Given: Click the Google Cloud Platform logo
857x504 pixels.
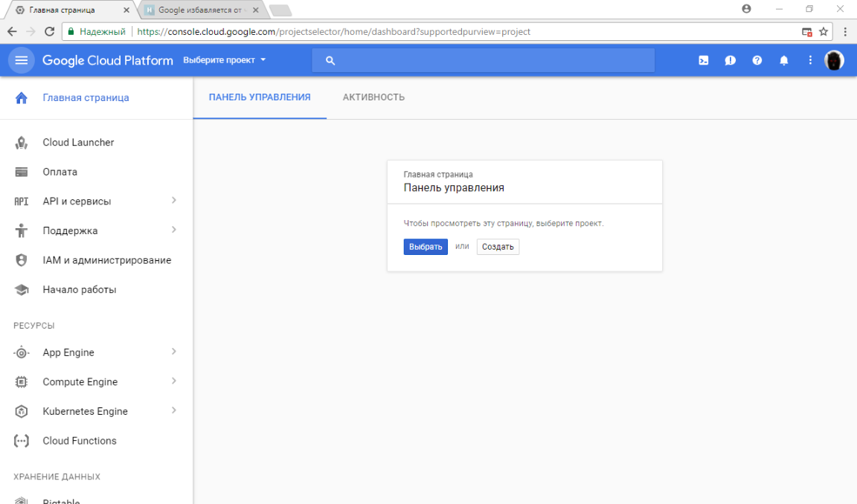Looking at the screenshot, I should [x=108, y=61].
